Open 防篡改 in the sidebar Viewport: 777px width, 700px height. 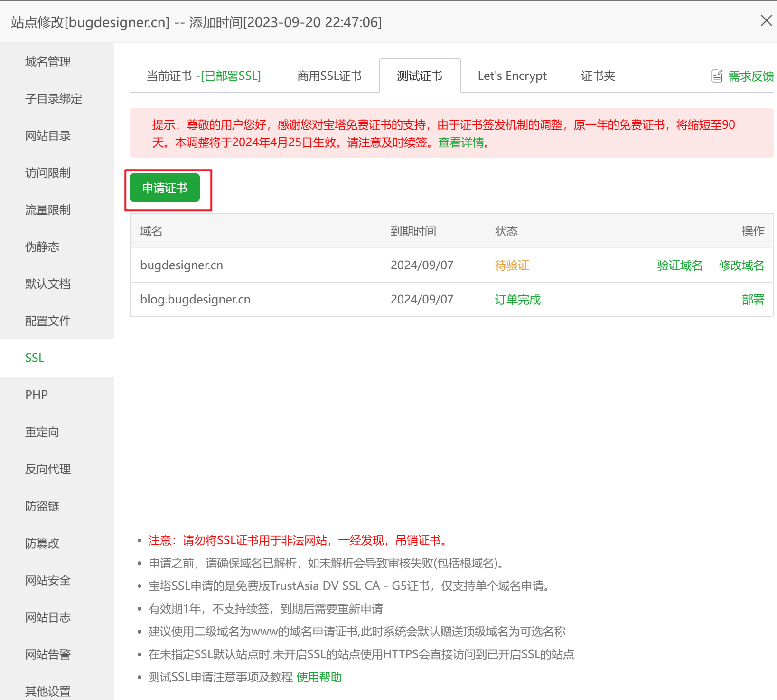[x=57, y=543]
